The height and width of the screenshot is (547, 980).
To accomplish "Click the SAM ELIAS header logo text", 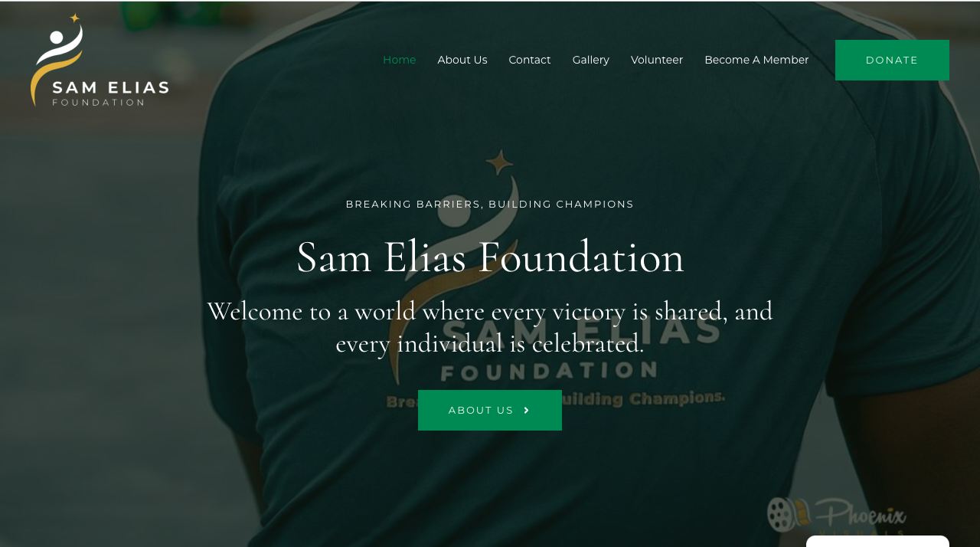I will coord(110,87).
